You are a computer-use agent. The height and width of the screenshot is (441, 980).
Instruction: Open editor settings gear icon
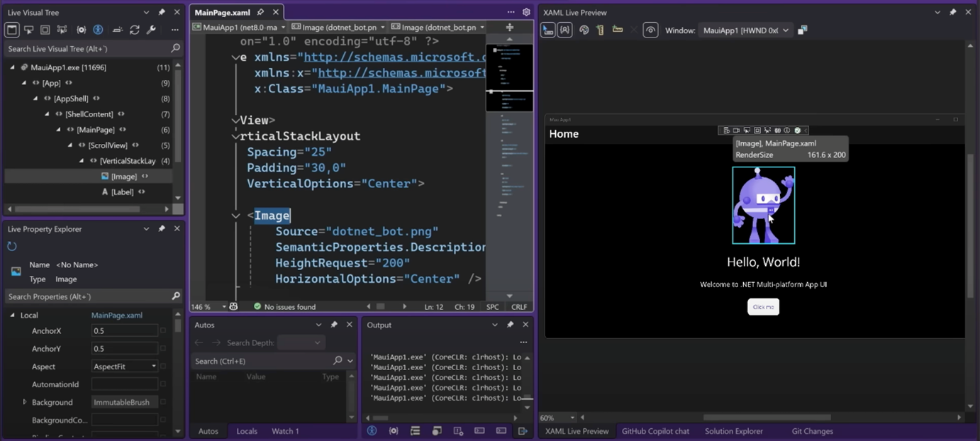(x=526, y=12)
